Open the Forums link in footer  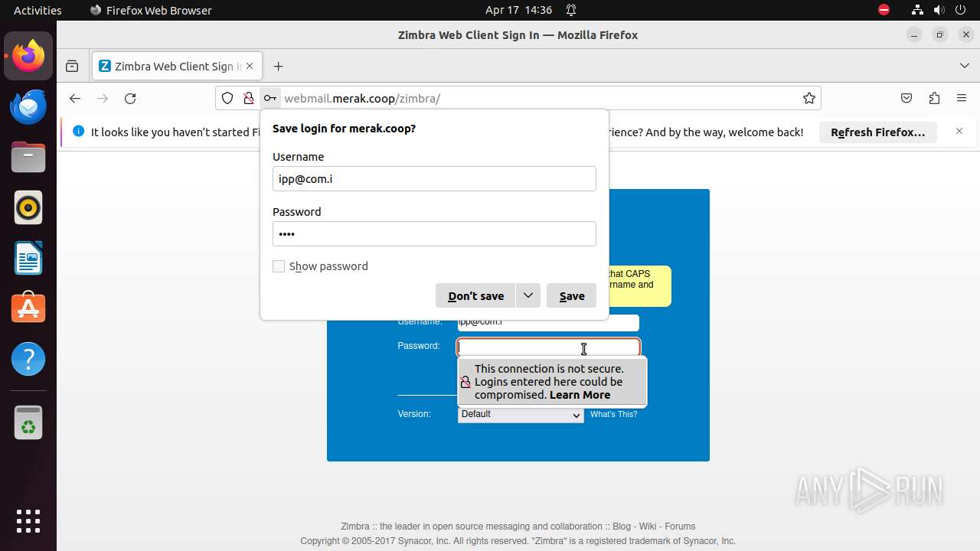click(680, 527)
